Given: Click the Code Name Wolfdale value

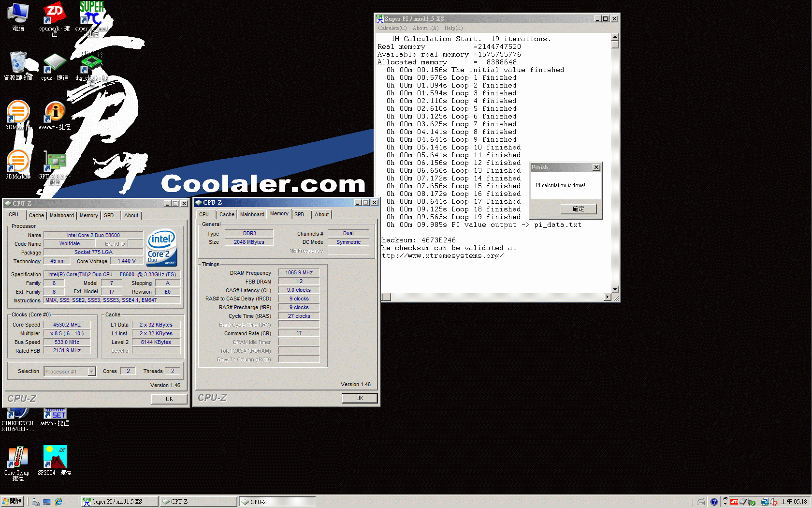Looking at the screenshot, I should click(x=70, y=244).
